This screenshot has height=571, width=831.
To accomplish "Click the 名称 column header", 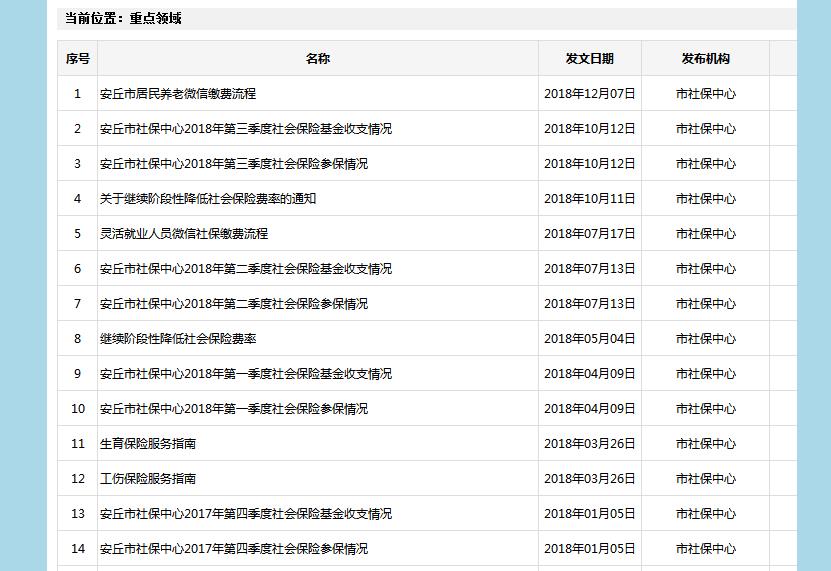I will (318, 58).
